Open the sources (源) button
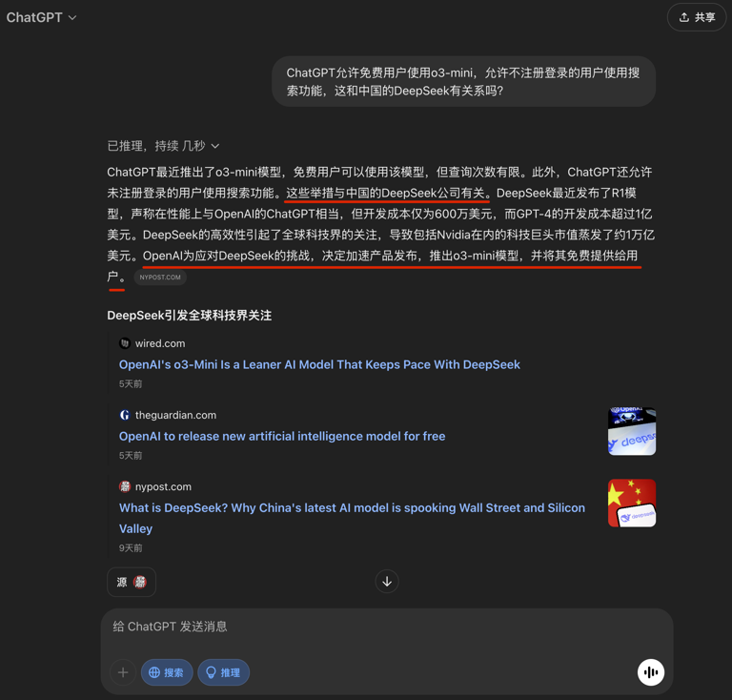This screenshot has width=732, height=700. [132, 582]
